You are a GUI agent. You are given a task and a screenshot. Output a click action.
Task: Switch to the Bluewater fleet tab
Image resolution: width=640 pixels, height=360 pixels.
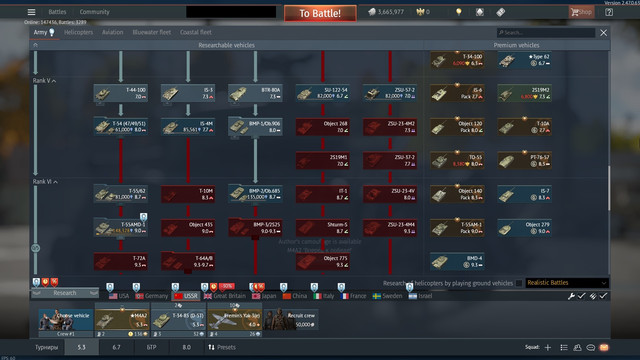point(151,32)
